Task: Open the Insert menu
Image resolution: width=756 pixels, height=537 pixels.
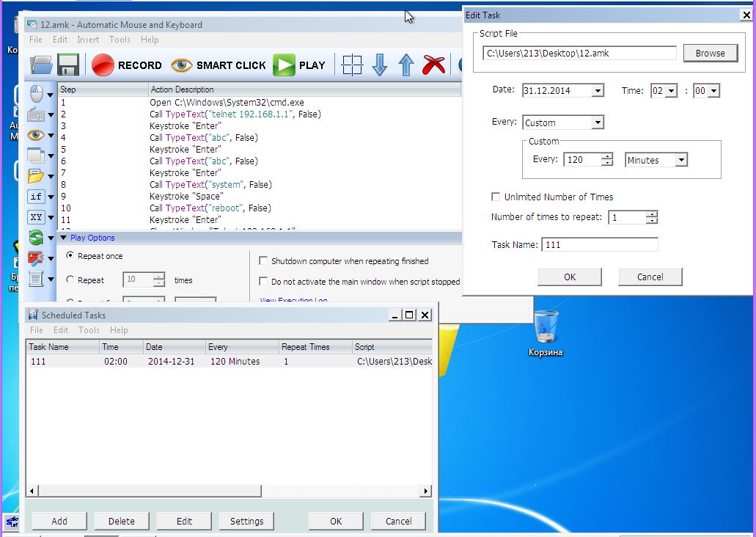Action: coord(88,40)
